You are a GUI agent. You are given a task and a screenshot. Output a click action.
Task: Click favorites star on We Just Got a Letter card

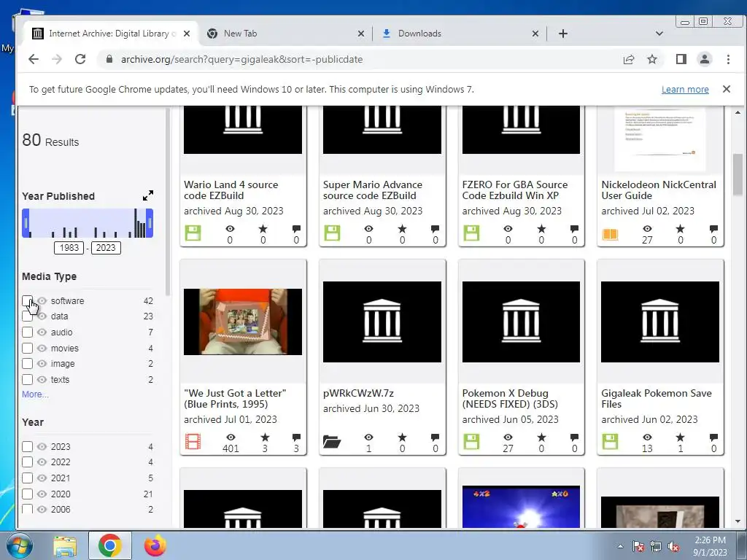tap(265, 437)
